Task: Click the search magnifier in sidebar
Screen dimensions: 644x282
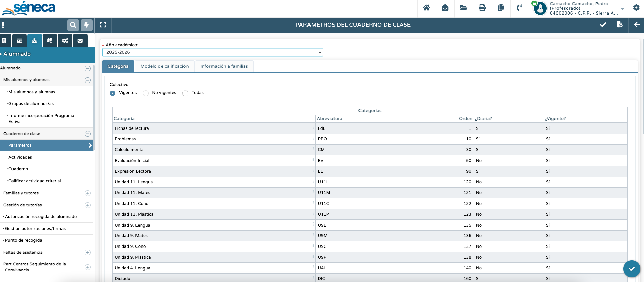Action: point(73,25)
